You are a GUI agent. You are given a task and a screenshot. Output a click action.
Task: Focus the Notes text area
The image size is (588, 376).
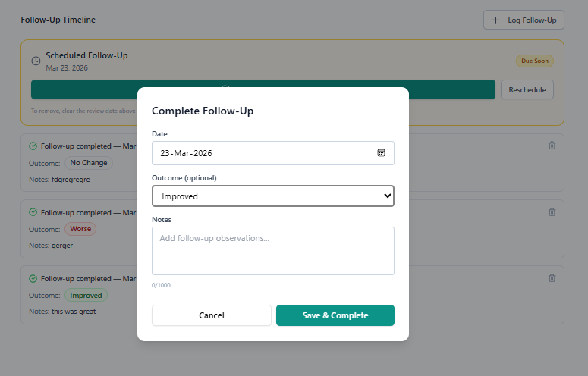tap(273, 251)
